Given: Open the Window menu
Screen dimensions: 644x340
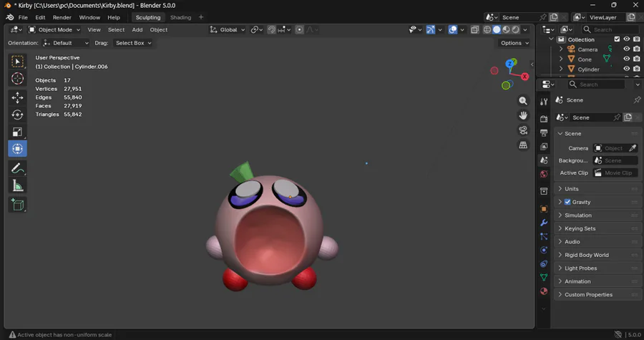Looking at the screenshot, I should (x=89, y=17).
